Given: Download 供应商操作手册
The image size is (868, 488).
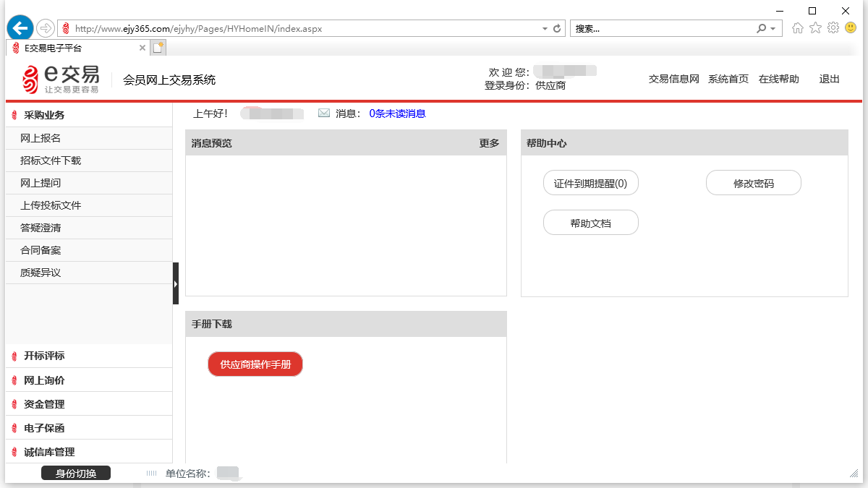Looking at the screenshot, I should click(255, 364).
